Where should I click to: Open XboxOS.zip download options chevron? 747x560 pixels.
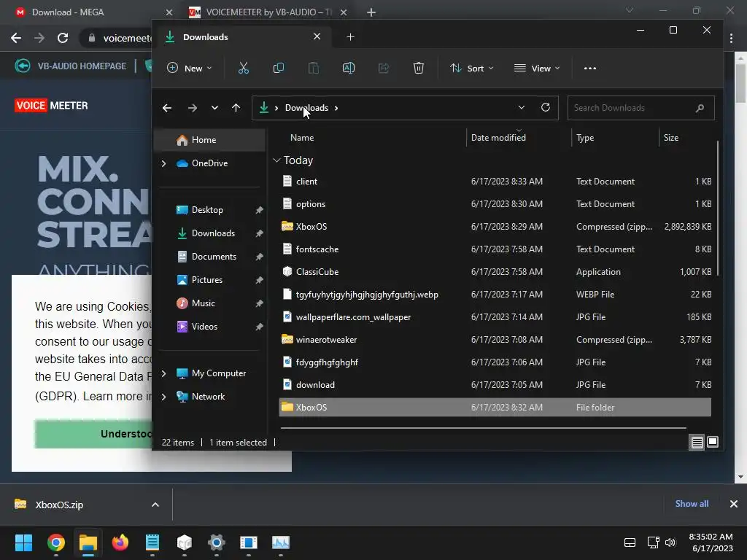tap(155, 505)
